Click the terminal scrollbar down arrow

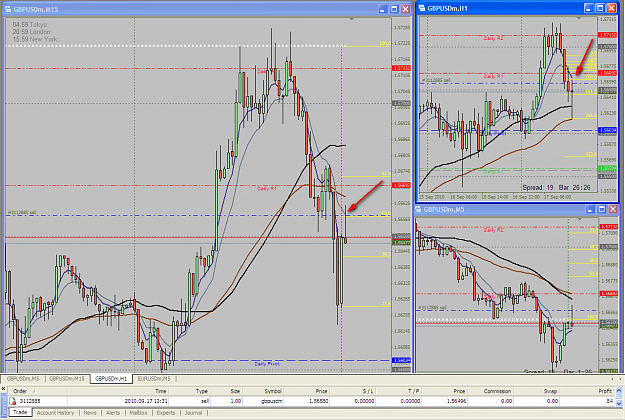pyautogui.click(x=619, y=403)
